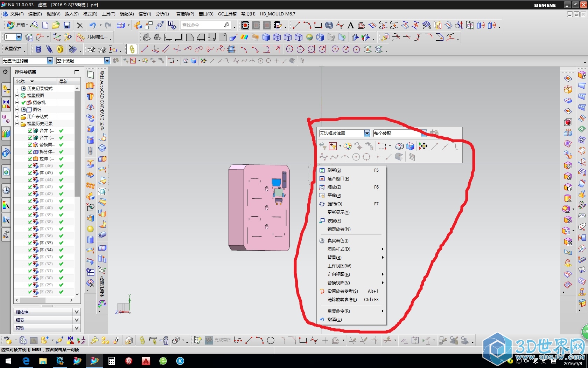Open the 整个装配 dropdown in the top selection bar
588x368 pixels.
coord(107,61)
